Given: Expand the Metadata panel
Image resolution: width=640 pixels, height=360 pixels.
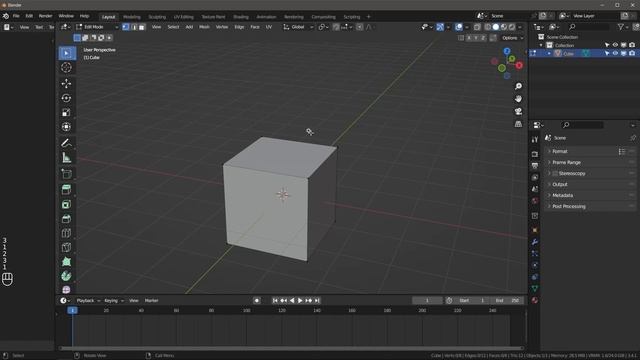Looking at the screenshot, I should (x=591, y=196).
